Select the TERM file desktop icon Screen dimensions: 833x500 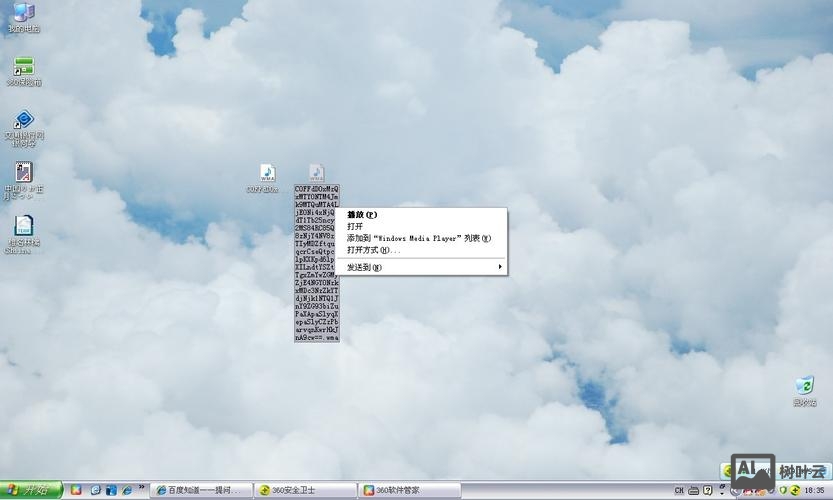coord(23,227)
